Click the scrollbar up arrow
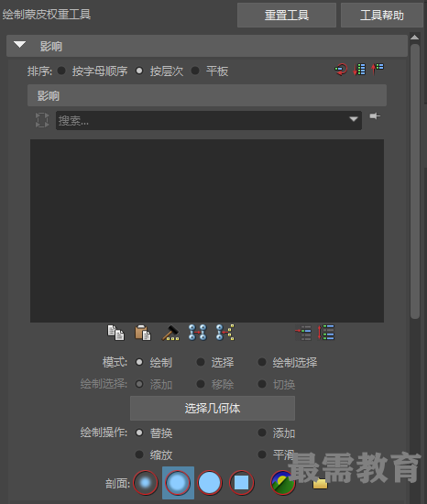 coord(415,38)
